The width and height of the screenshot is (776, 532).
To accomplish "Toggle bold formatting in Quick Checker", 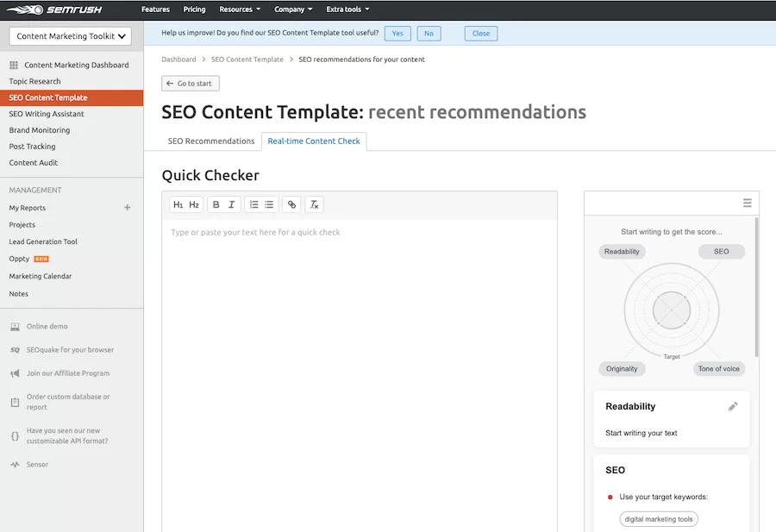I will 216,205.
